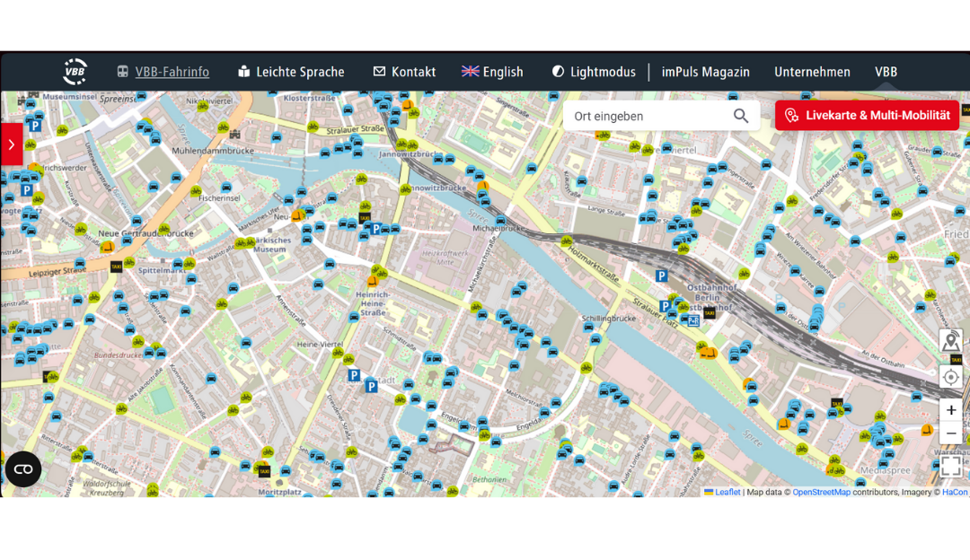Open the Unternehmen menu item
Viewport: 970px width, 560px height.
click(812, 72)
